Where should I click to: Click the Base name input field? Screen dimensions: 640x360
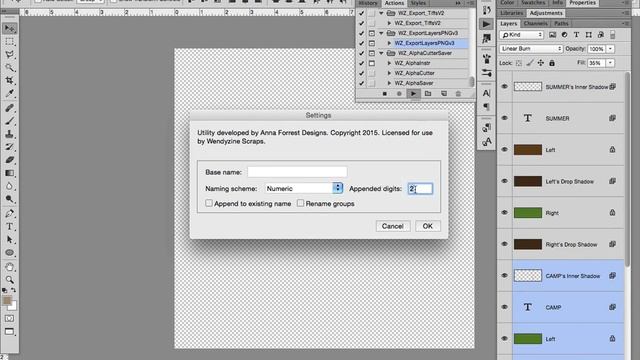[297, 172]
